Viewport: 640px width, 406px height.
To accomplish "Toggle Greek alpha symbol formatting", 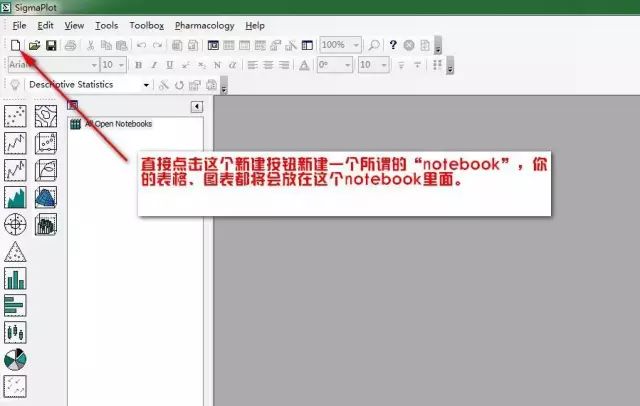I will pyautogui.click(x=232, y=65).
